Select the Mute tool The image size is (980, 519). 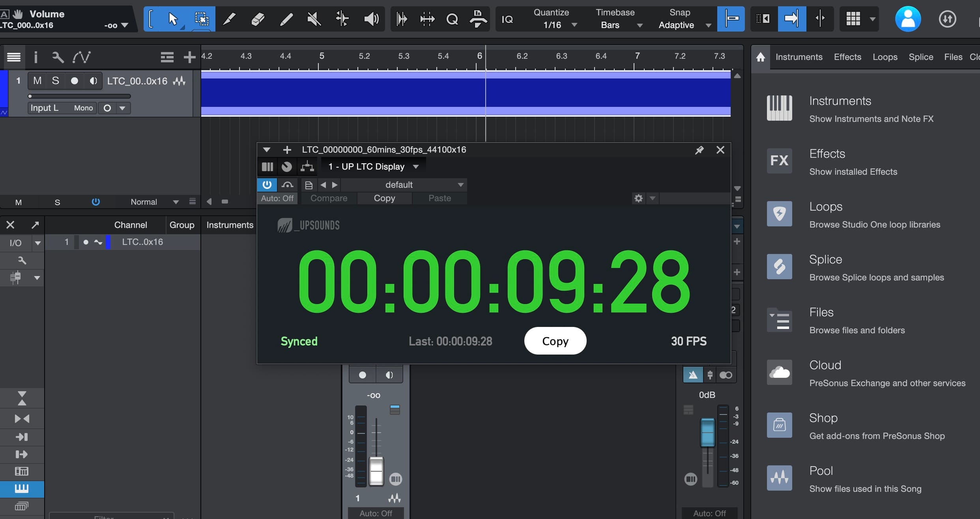[x=314, y=19]
